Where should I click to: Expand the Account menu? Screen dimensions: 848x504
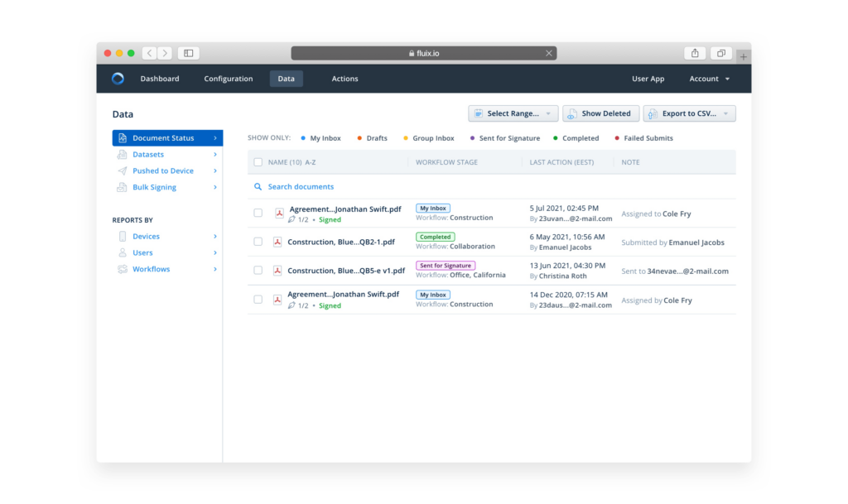tap(708, 79)
